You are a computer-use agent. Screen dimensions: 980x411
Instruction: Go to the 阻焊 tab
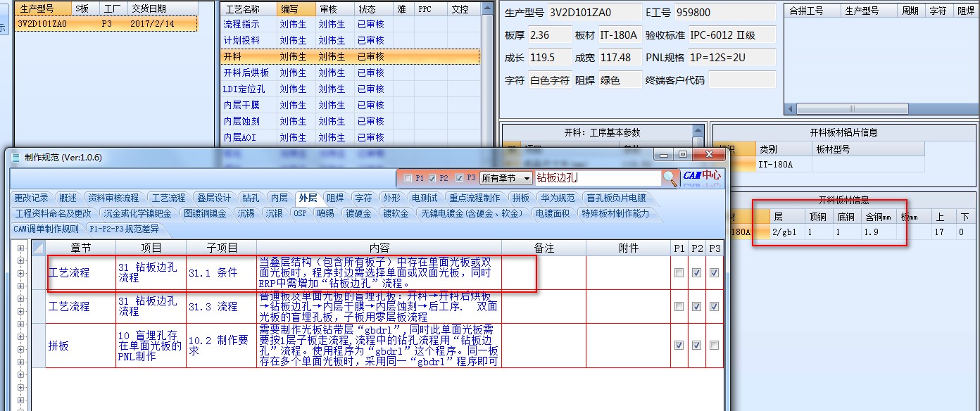coord(335,198)
